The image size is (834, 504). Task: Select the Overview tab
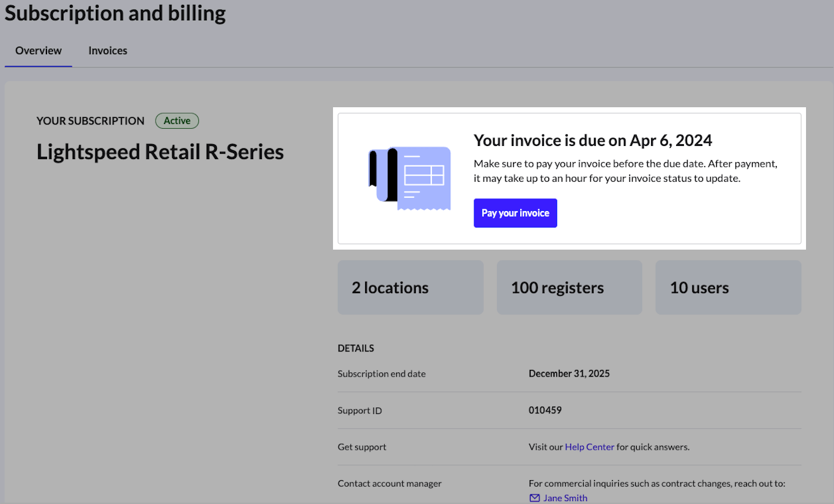[x=38, y=51]
